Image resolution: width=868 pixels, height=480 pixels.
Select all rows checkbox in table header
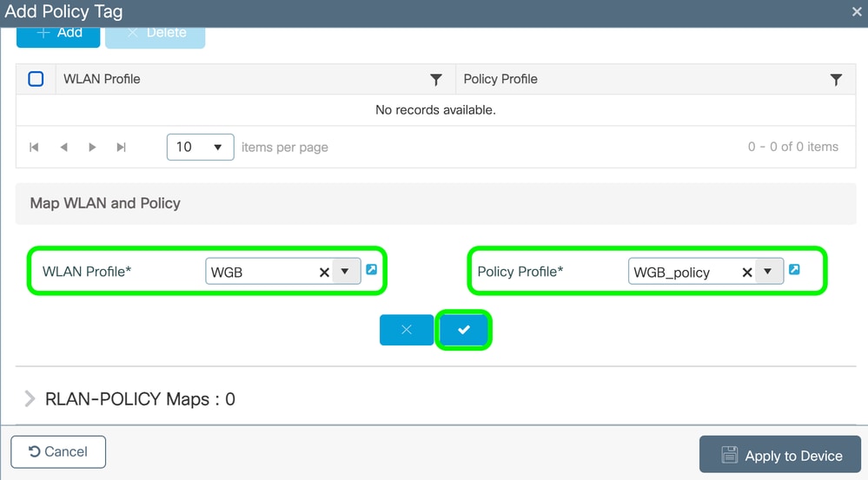coord(36,79)
